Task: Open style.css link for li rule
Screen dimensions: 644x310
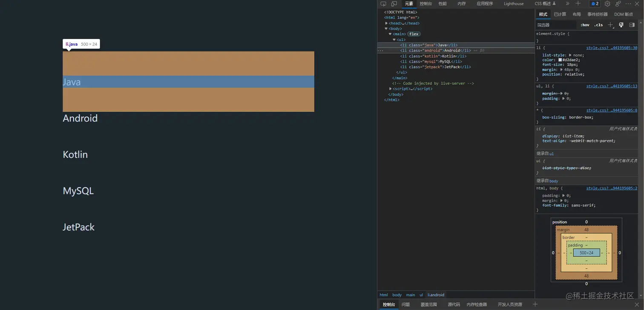Action: click(x=612, y=48)
